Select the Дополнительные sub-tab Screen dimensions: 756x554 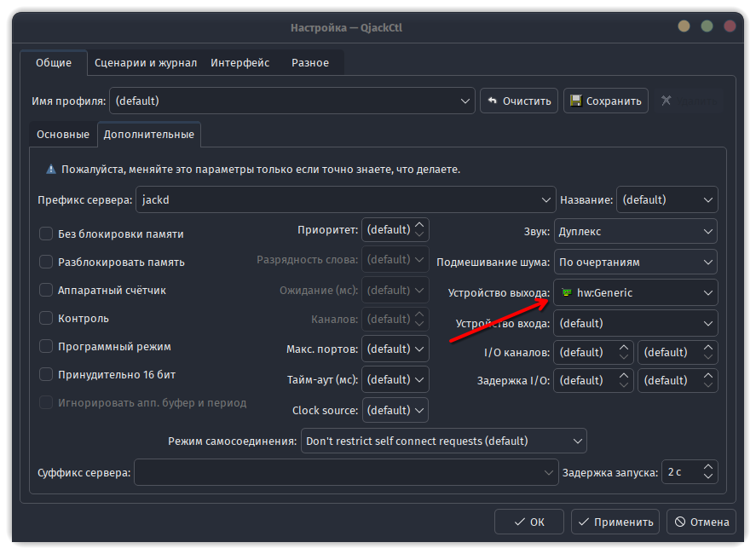pos(149,135)
